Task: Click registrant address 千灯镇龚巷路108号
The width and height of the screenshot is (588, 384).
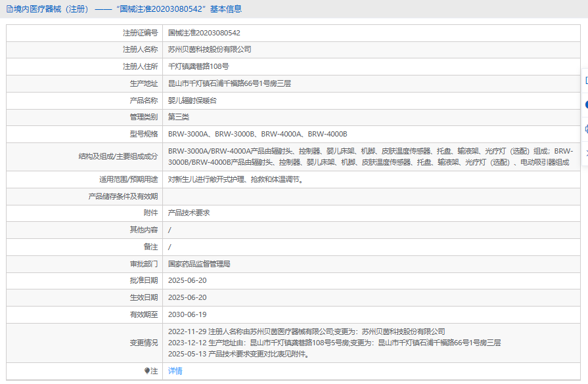Action: [198, 66]
